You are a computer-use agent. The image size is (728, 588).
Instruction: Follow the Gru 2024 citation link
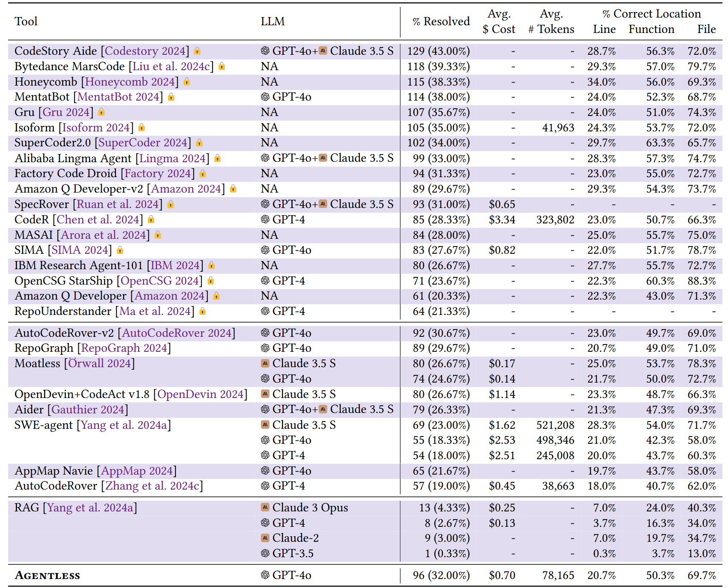(66, 112)
